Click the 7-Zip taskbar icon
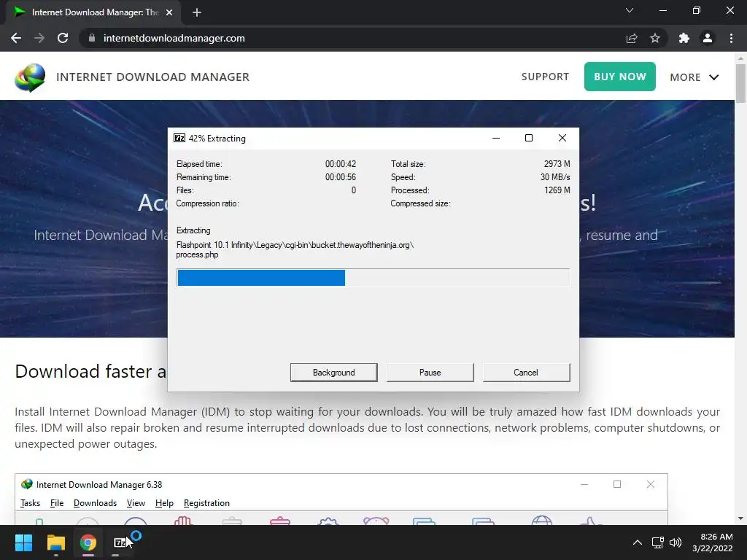Screen dimensions: 747x560 pyautogui.click(x=120, y=542)
